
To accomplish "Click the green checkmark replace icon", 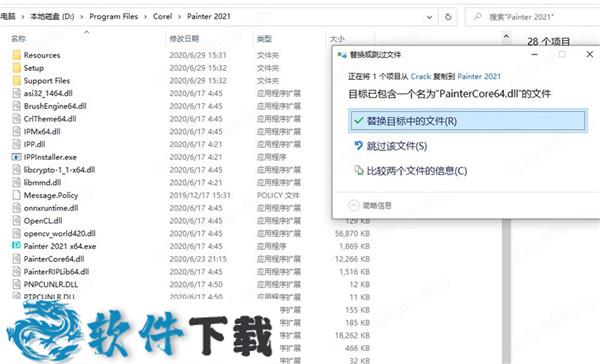I will click(x=359, y=121).
